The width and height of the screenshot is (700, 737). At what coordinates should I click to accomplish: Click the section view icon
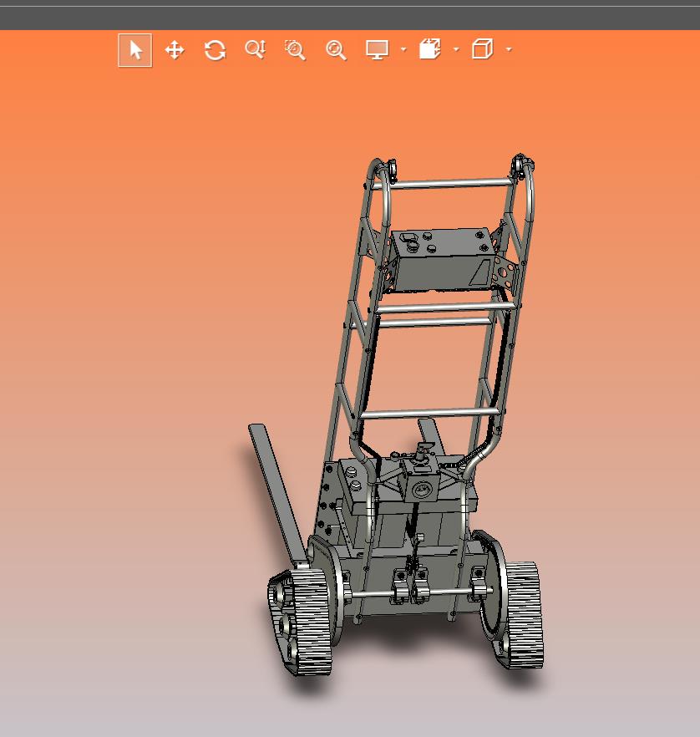tap(430, 48)
